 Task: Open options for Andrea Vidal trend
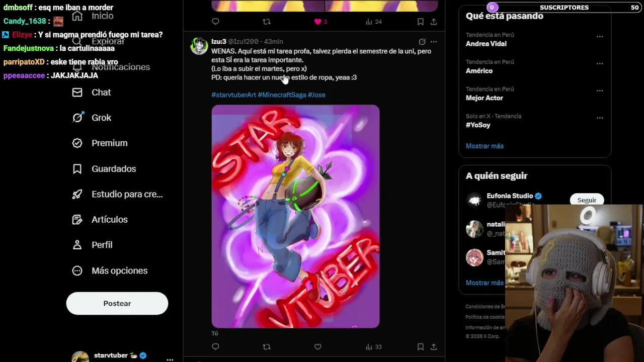(x=600, y=37)
